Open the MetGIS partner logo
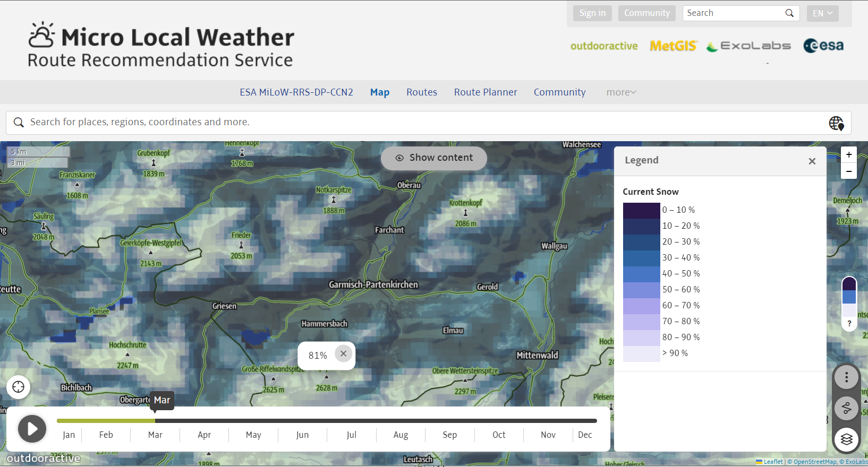 click(x=673, y=46)
